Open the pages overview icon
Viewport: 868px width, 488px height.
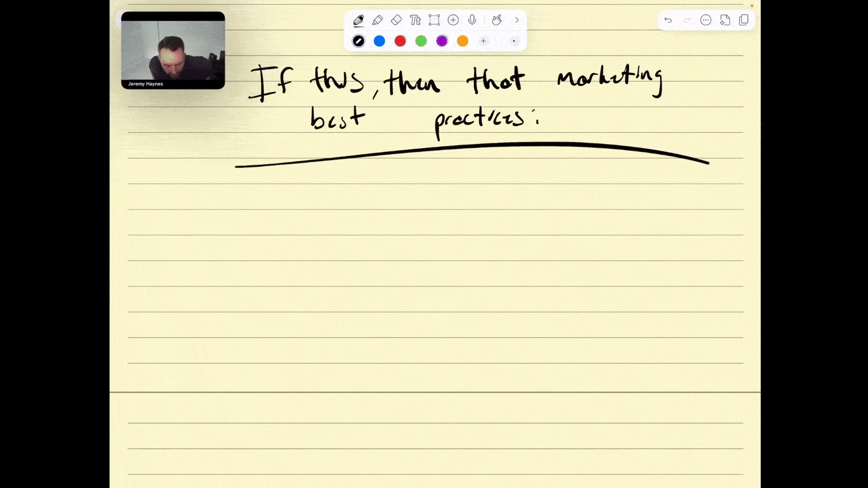tap(744, 20)
